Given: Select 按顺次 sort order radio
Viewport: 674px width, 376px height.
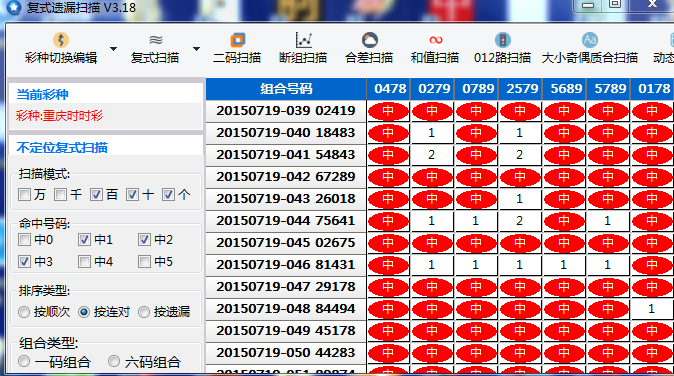Looking at the screenshot, I should (24, 312).
